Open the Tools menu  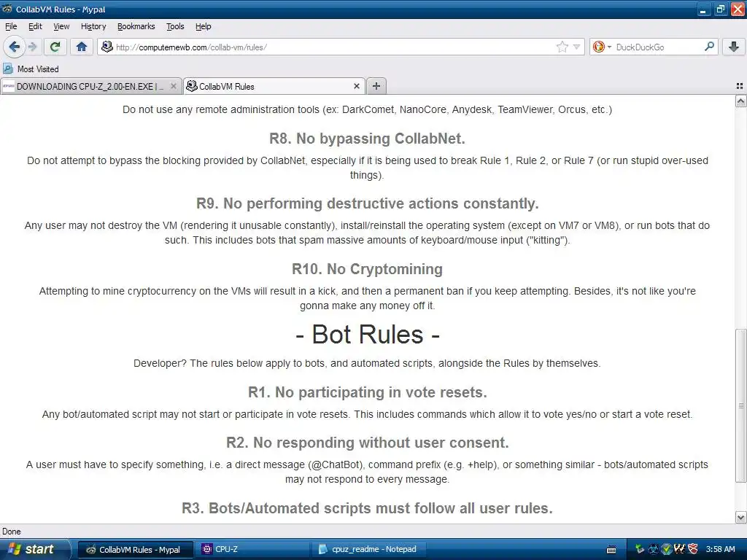[x=175, y=26]
